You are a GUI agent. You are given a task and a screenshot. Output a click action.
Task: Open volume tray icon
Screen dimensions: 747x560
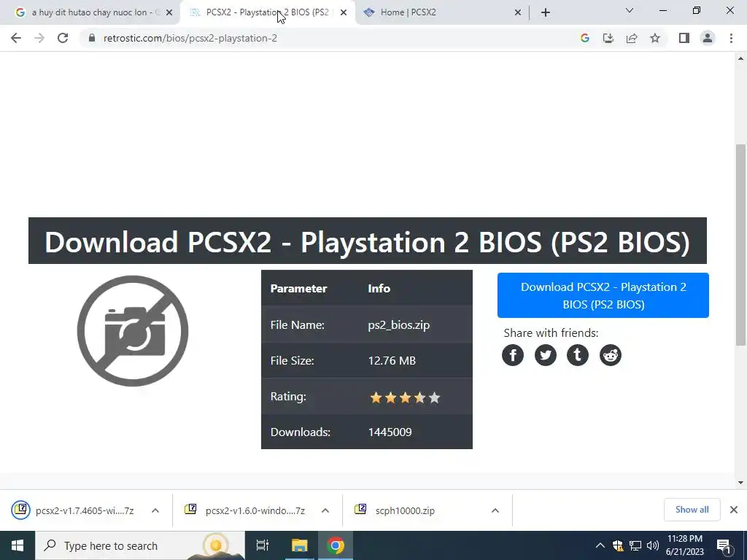coord(653,545)
